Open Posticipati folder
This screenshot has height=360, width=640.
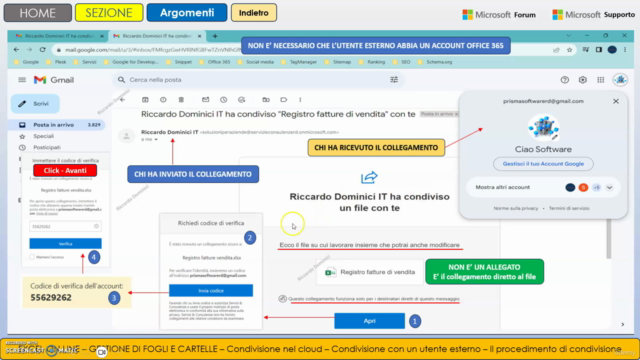(47, 147)
